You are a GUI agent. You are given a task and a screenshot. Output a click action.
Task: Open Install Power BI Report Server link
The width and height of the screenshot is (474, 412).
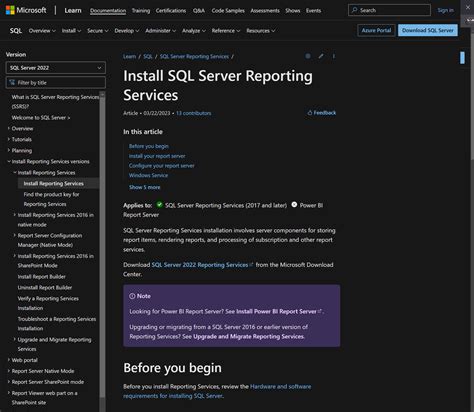(x=278, y=311)
